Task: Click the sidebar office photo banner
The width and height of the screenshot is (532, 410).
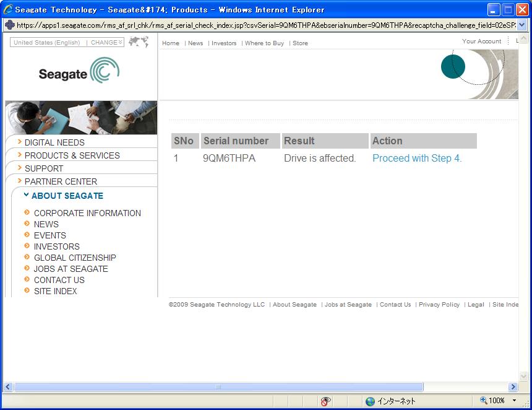Action: point(81,118)
